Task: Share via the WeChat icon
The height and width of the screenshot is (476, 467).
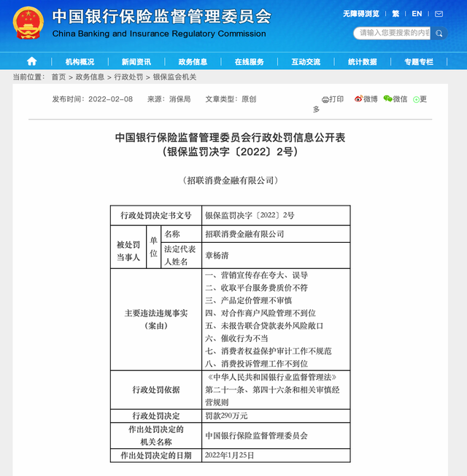Action: [x=387, y=98]
